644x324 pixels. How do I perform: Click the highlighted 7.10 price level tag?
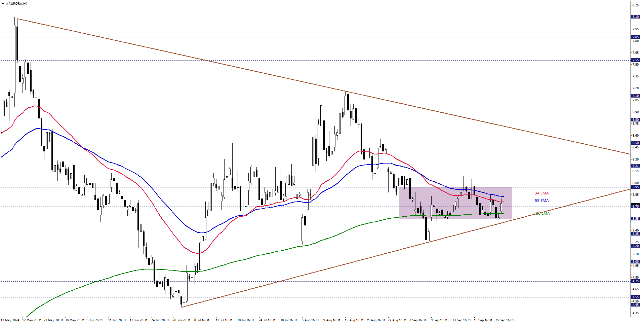click(x=635, y=96)
